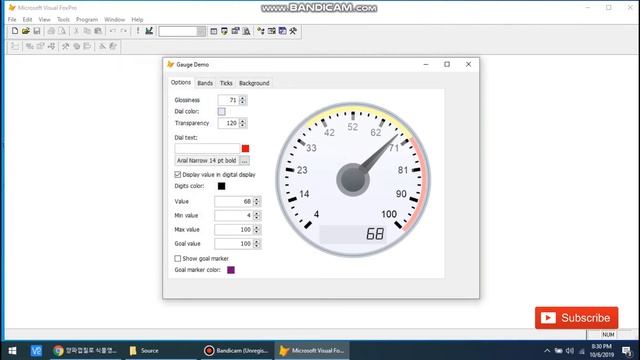The width and height of the screenshot is (640, 360).
Task: Open the Edit menu
Action: [x=27, y=19]
